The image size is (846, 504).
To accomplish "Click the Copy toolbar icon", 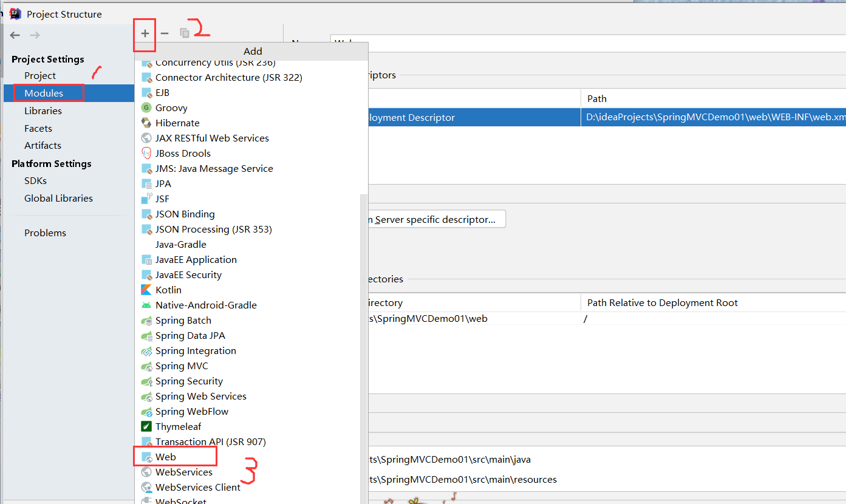I will 185,33.
